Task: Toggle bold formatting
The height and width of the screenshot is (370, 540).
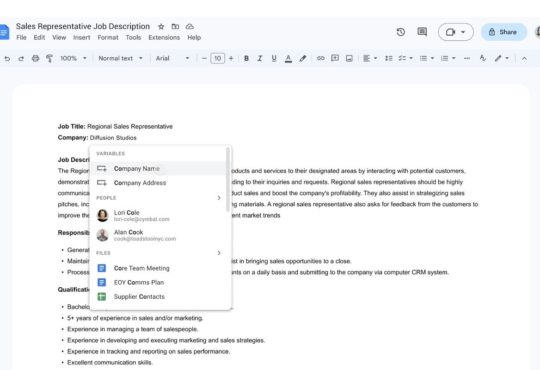Action: coord(246,58)
